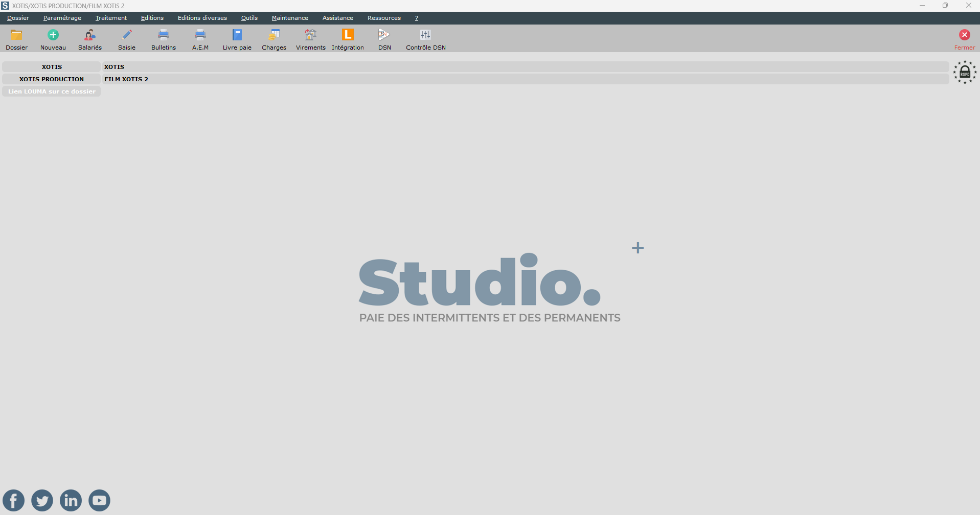The width and height of the screenshot is (980, 515).
Task: Open the DSN toolbar icon
Action: (384, 35)
